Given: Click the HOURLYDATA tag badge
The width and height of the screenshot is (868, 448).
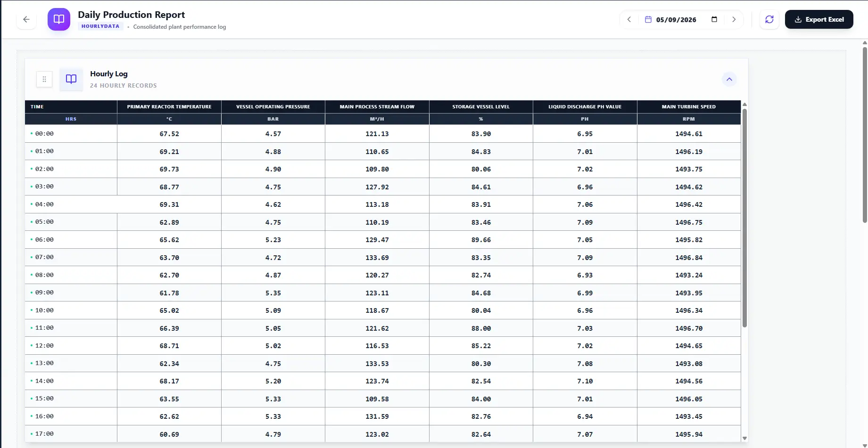Looking at the screenshot, I should click(x=100, y=26).
